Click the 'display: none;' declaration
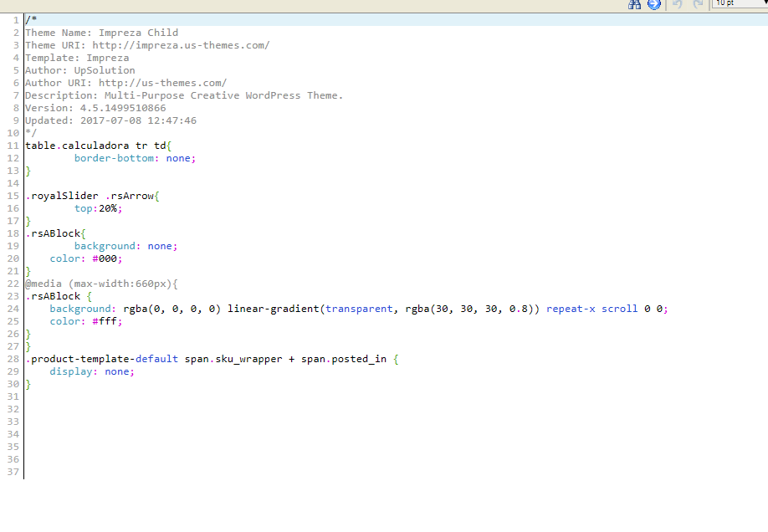 point(91,371)
